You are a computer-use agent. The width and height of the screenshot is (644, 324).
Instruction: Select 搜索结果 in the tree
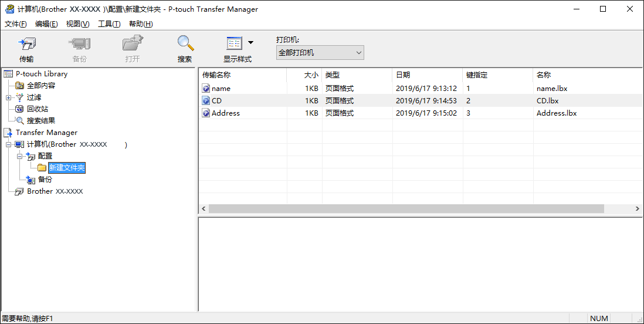click(x=41, y=121)
